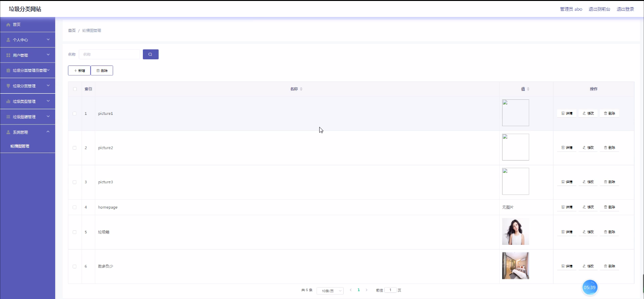Delete the homepage row via 删除
Screen dimensions: 644x299
coord(609,207)
